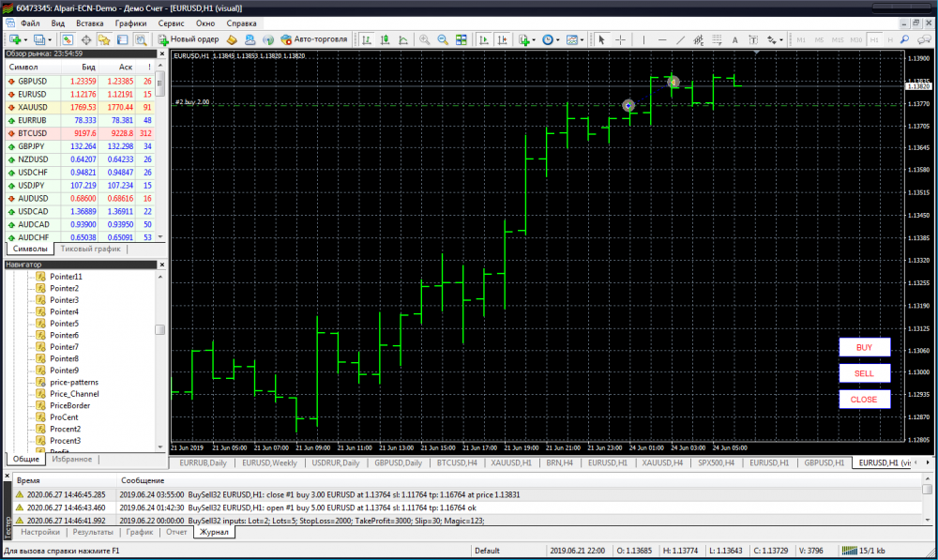938x560 pixels.
Task: Click the zoom in magnifier icon
Action: point(425,39)
